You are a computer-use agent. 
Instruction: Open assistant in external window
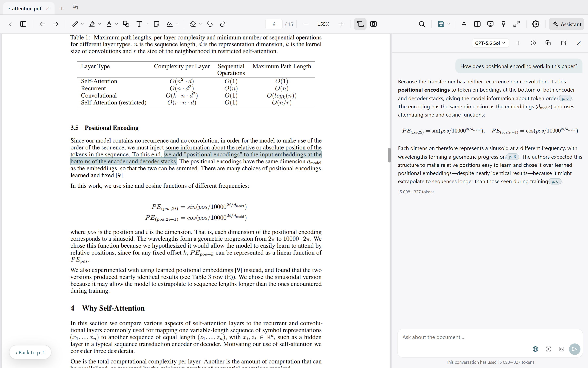tap(564, 43)
